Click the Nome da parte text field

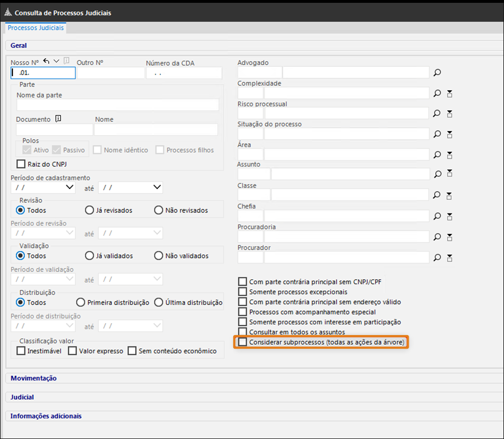117,105
